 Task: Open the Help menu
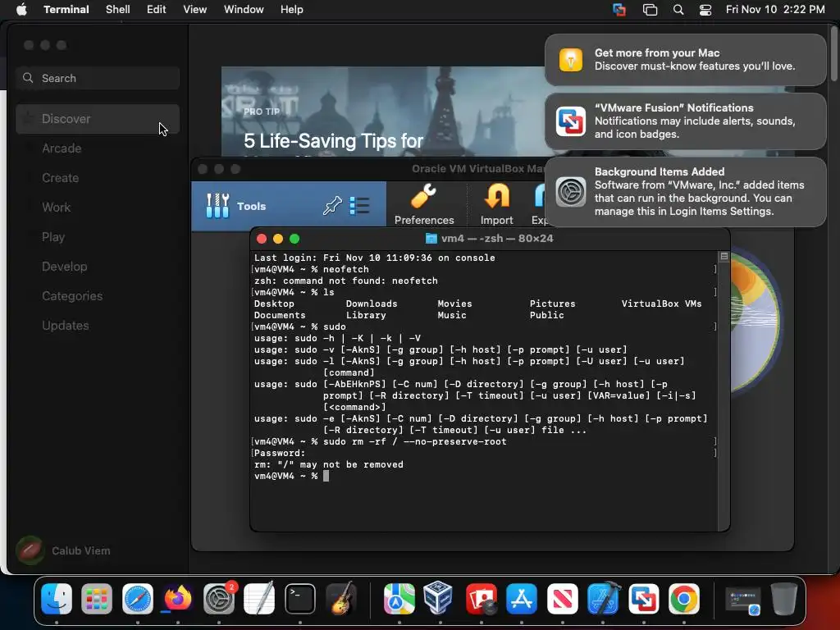tap(292, 10)
